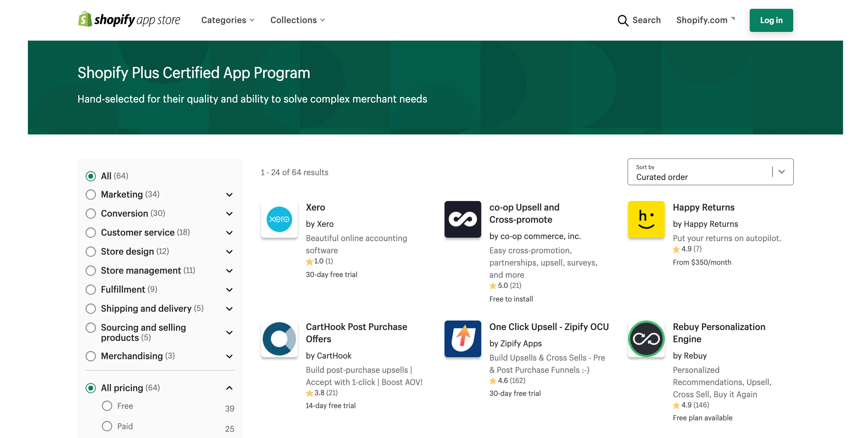Click the Shopify App Store logo
This screenshot has height=438, width=868.
pyautogui.click(x=129, y=20)
